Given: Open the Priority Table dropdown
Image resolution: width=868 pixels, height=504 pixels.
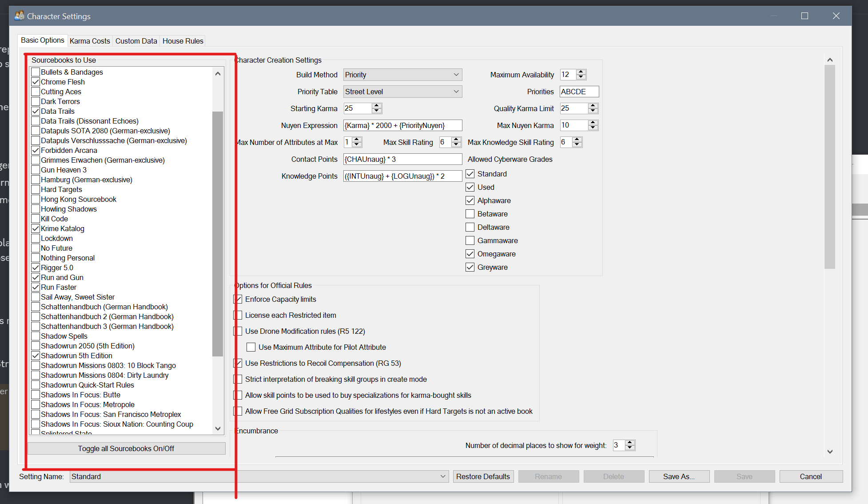Looking at the screenshot, I should point(402,92).
